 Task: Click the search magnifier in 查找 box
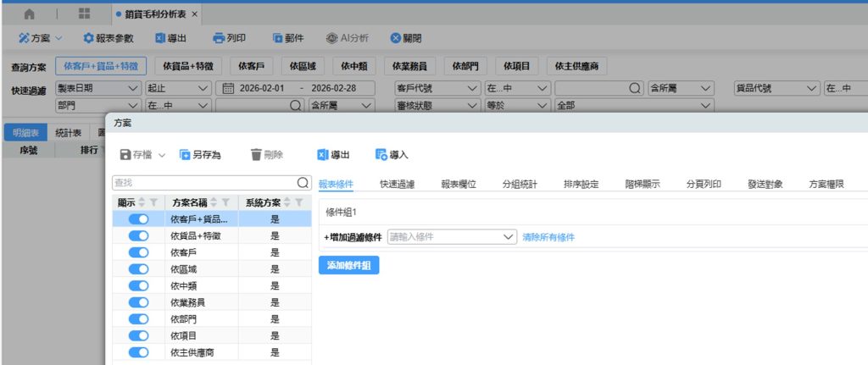(303, 182)
